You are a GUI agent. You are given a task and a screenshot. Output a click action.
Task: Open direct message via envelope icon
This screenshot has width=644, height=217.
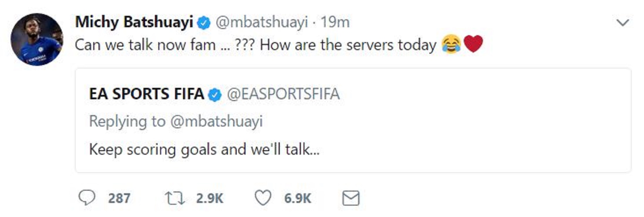(x=351, y=198)
